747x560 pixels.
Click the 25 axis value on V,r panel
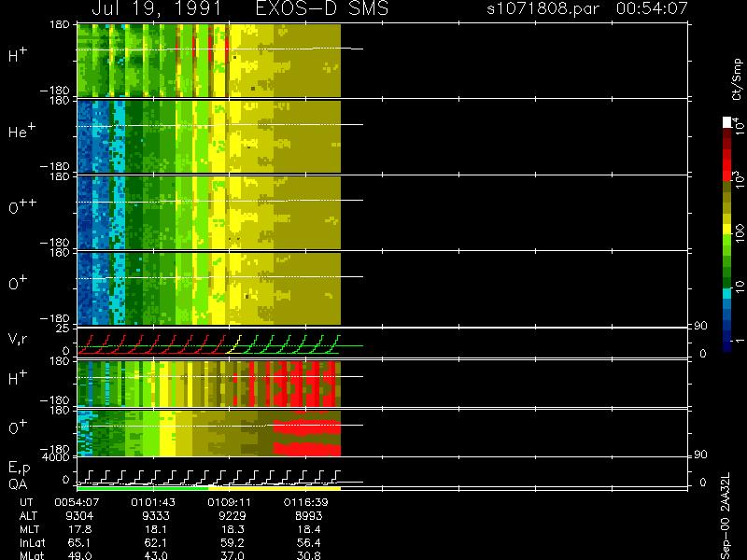click(63, 329)
